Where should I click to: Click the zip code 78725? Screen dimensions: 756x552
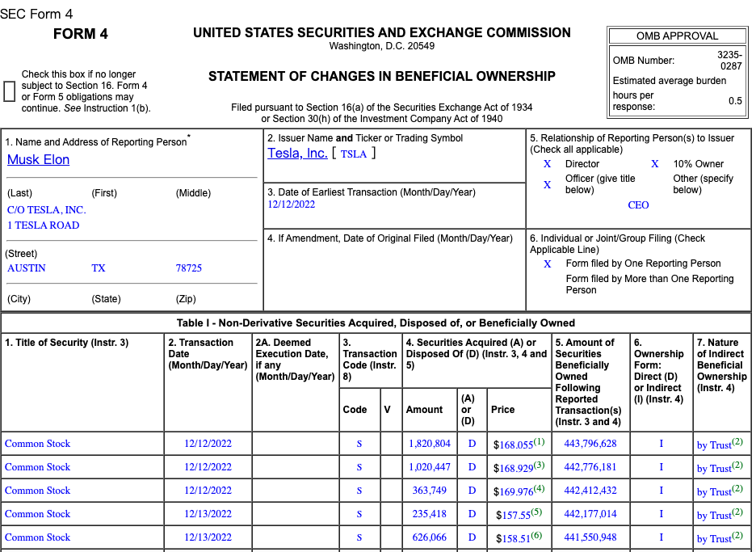[x=188, y=268]
